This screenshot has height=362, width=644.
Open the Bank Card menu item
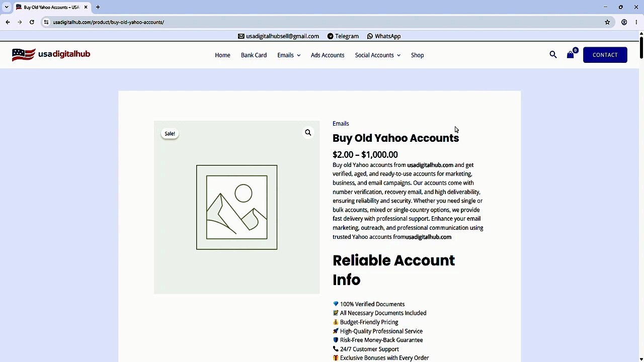pos(254,55)
